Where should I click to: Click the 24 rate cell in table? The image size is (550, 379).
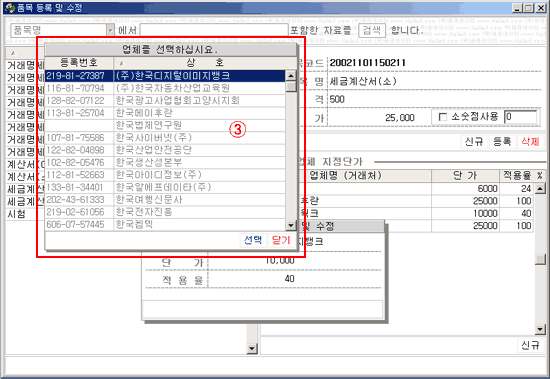(517, 188)
